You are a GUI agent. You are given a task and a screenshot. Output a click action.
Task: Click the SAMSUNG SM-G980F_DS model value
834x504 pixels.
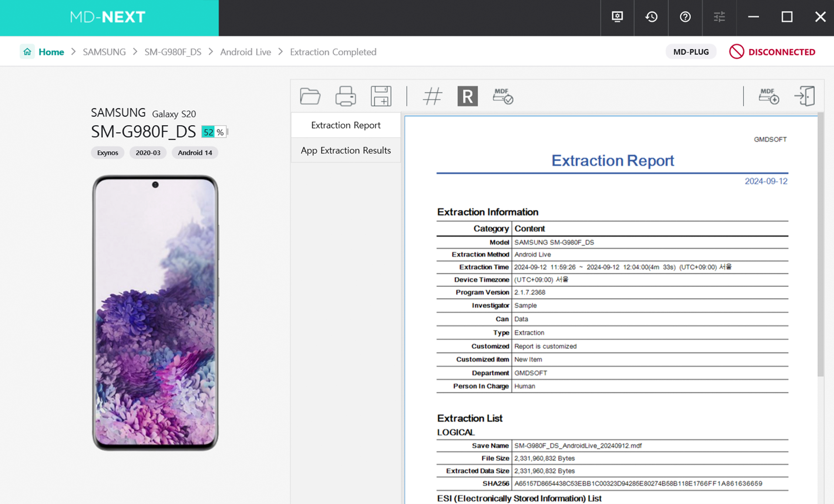click(554, 242)
